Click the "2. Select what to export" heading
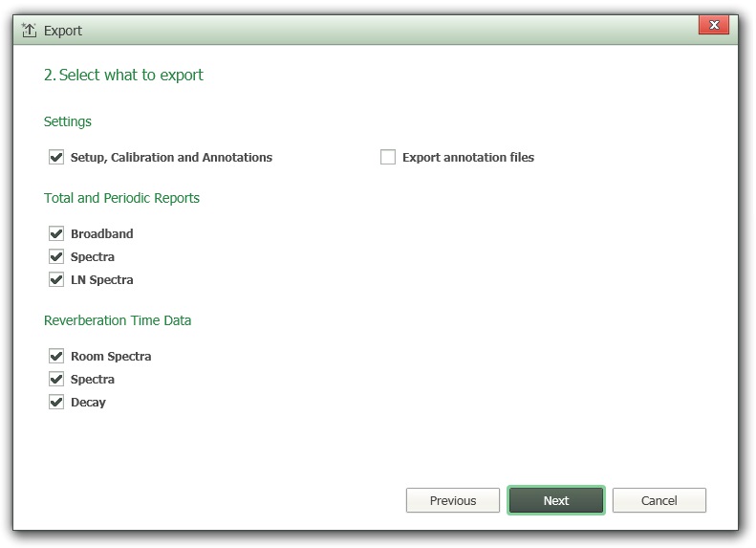 click(123, 75)
